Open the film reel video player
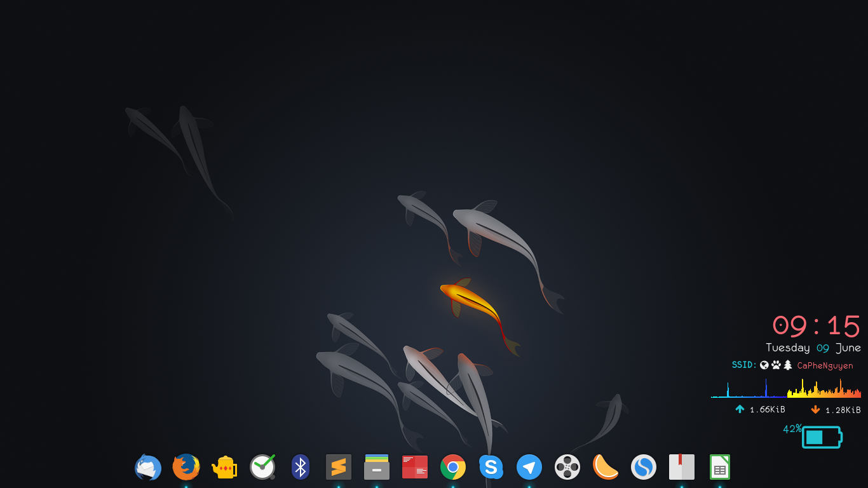 [567, 467]
